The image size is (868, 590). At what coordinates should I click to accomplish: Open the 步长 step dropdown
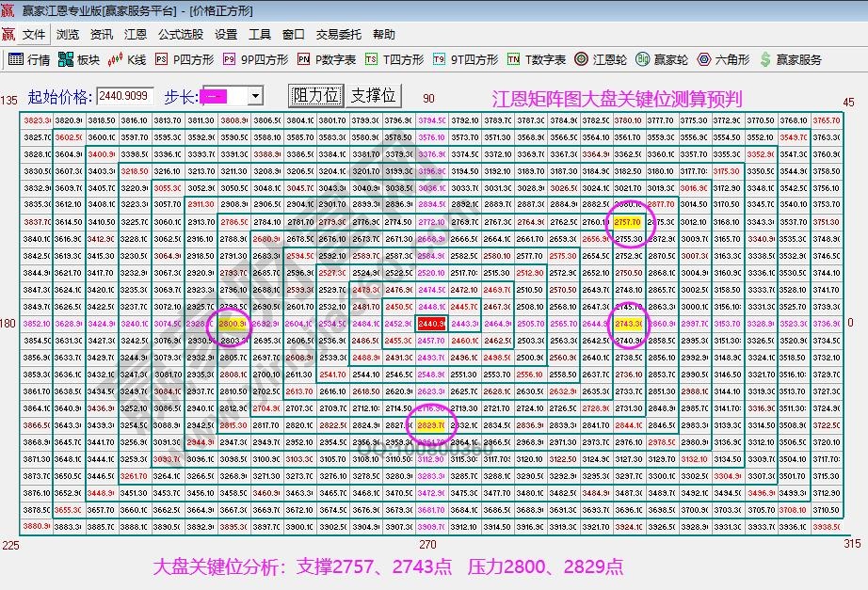pos(256,96)
